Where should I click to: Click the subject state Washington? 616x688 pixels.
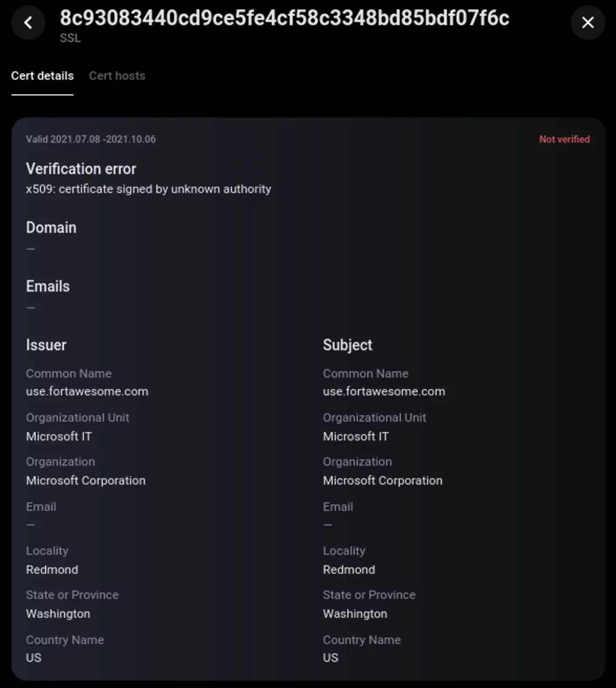(x=355, y=614)
